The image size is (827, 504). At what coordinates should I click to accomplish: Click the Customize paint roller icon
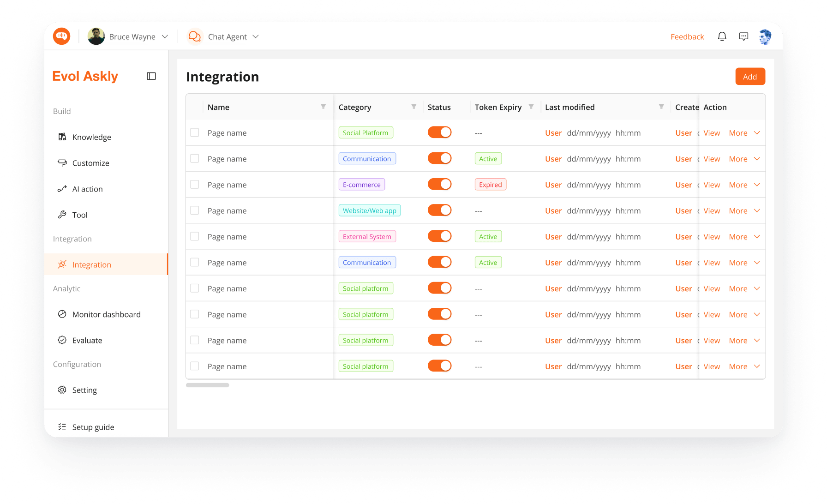coord(62,162)
